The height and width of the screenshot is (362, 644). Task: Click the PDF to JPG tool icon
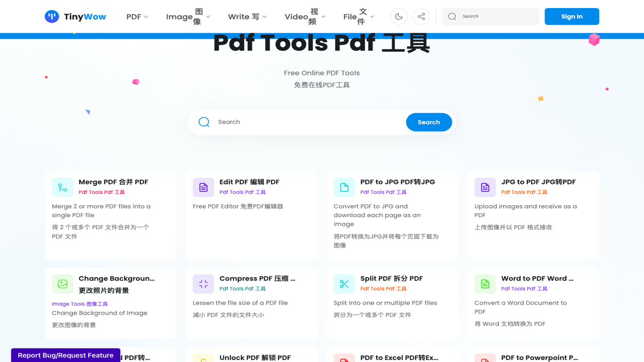coord(344,188)
